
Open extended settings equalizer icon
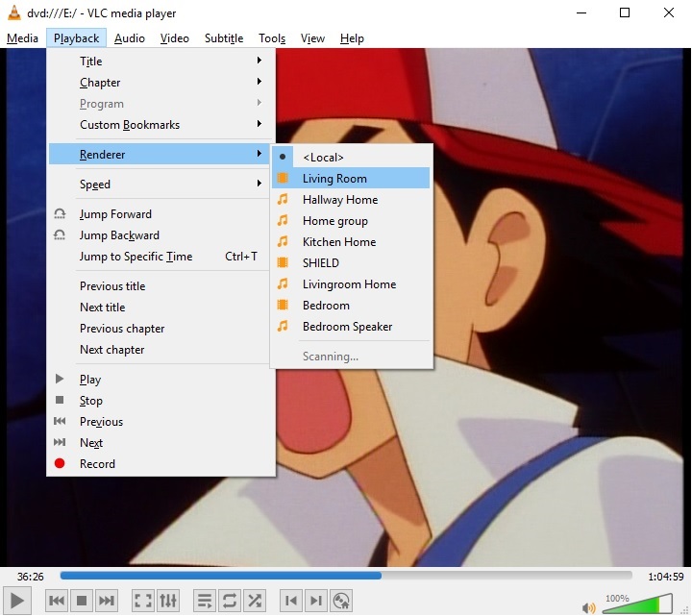[x=167, y=601]
